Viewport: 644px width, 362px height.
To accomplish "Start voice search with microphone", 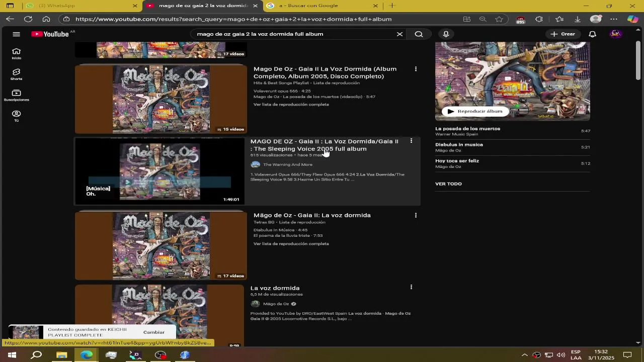I will click(x=446, y=34).
